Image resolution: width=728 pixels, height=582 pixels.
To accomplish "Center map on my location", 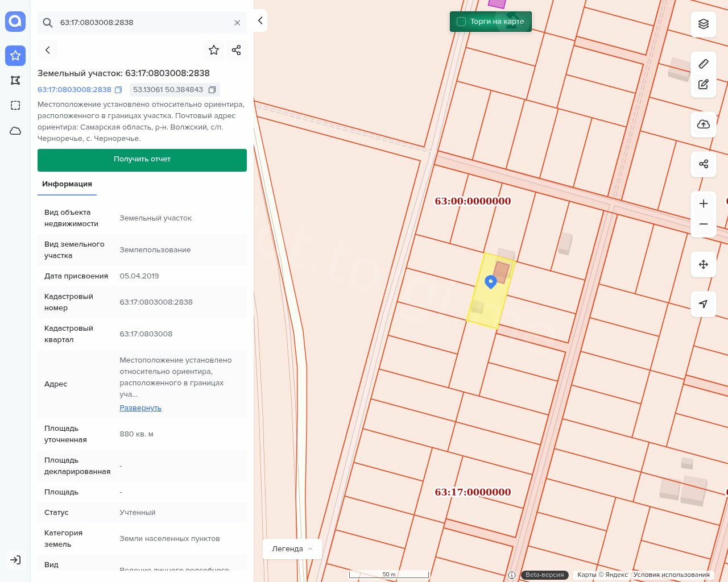I will tap(704, 304).
